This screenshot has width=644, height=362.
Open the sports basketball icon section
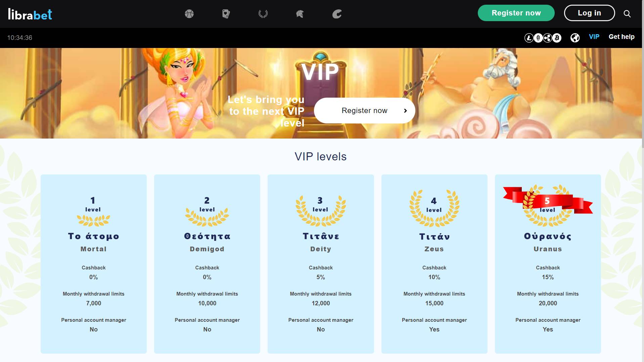coord(189,14)
